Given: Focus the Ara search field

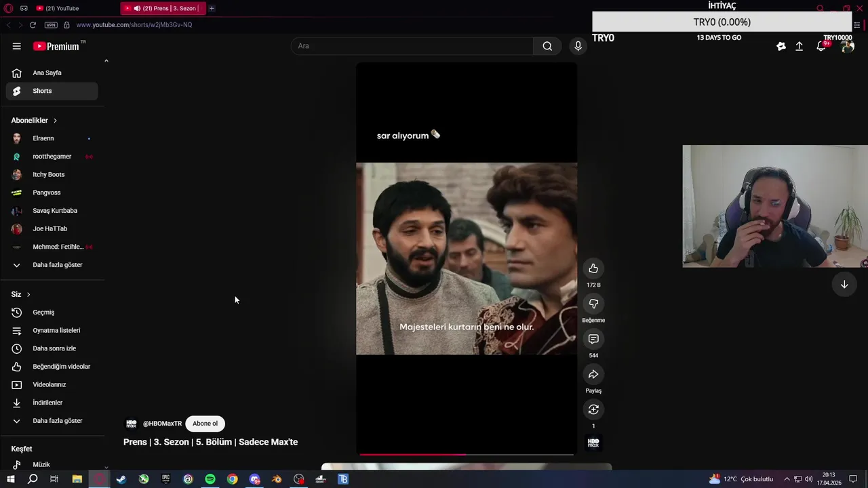Looking at the screenshot, I should point(412,46).
